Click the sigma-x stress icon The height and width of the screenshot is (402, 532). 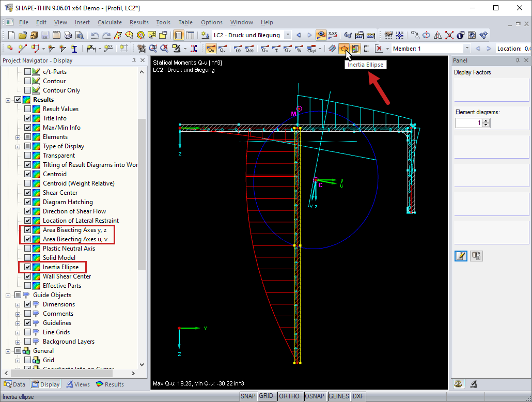(264, 49)
